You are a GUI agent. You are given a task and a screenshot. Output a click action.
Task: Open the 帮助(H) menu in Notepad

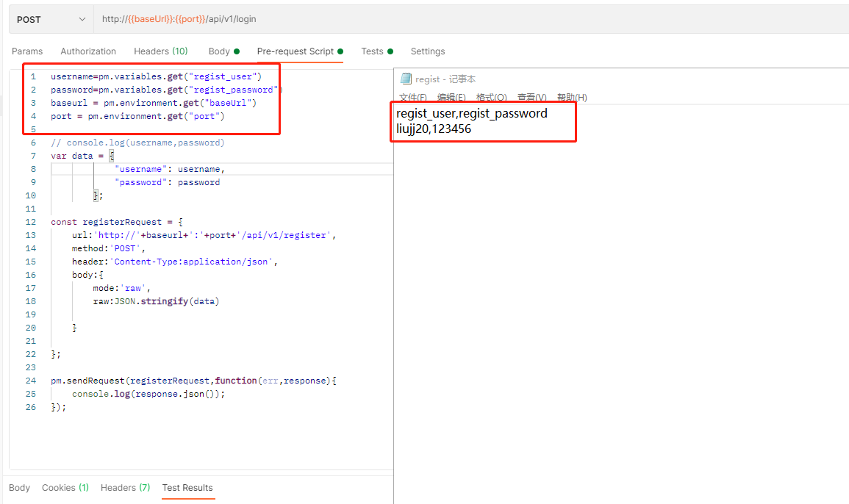572,98
